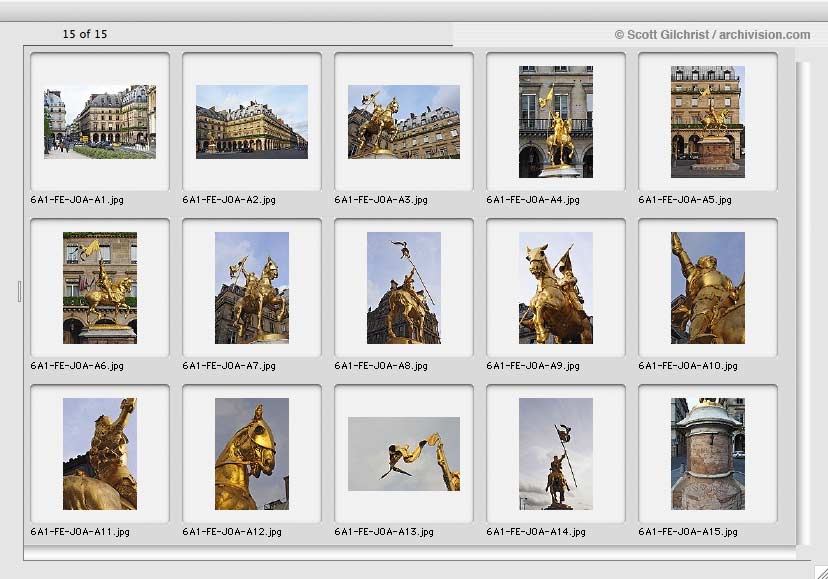
Task: Select thumbnail of image 6A1-FE-JOA-A2.jpg
Action: 252,122
